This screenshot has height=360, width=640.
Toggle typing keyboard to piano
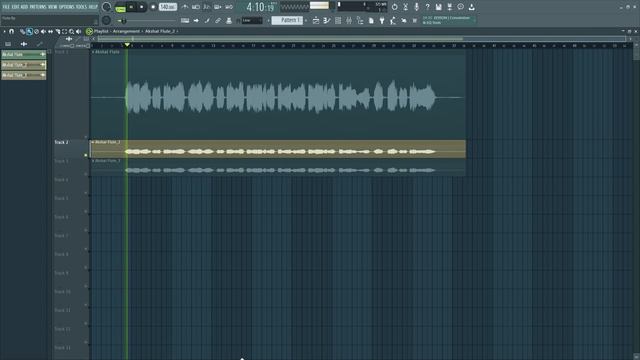point(185,20)
